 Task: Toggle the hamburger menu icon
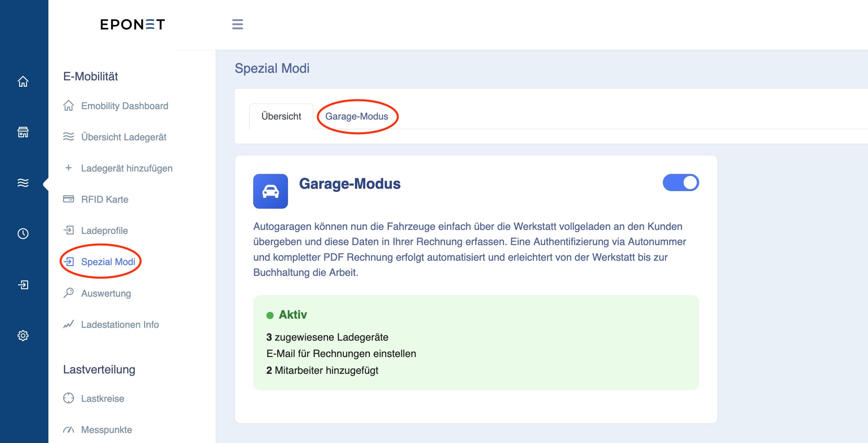238,24
